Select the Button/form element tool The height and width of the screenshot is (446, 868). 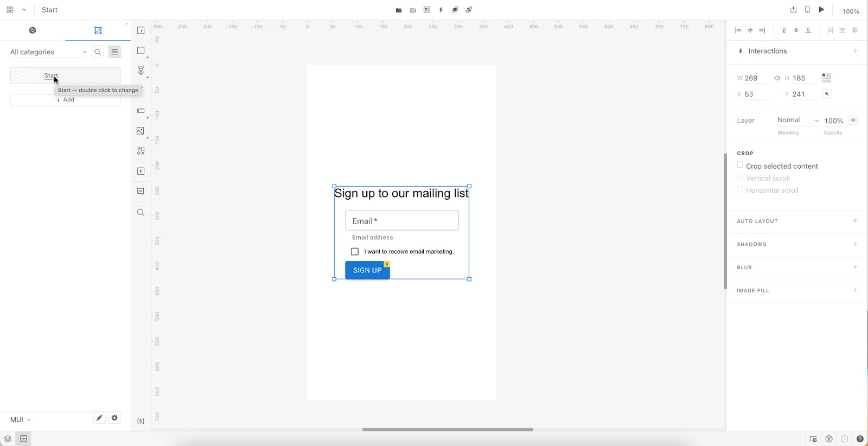tap(141, 111)
